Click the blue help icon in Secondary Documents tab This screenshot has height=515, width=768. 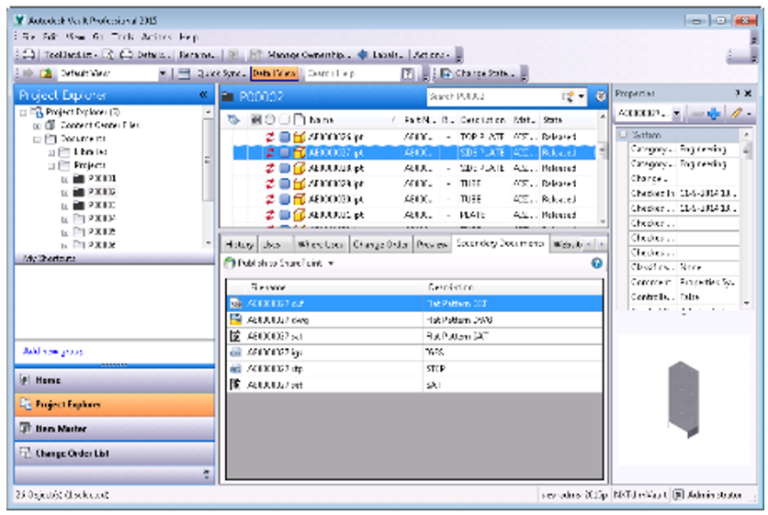[597, 263]
